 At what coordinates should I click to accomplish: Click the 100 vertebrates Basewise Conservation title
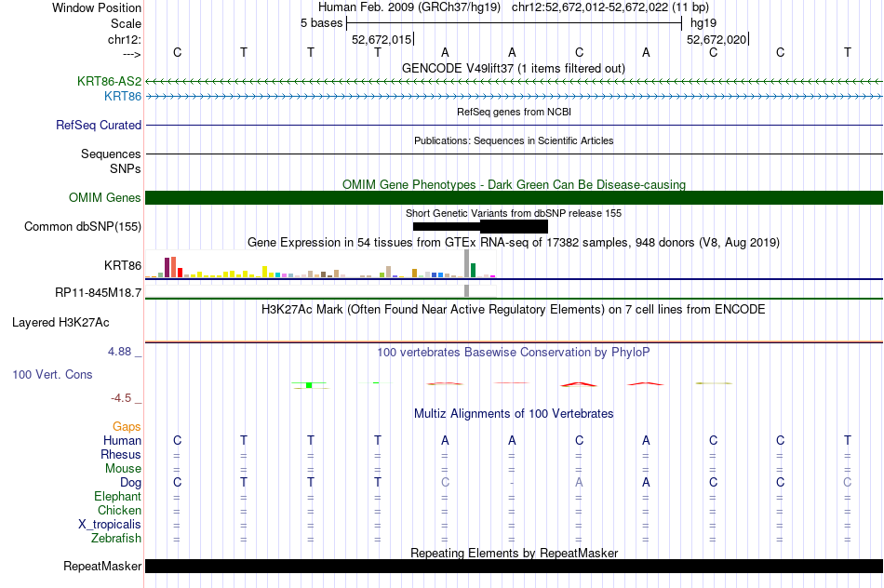tap(514, 353)
